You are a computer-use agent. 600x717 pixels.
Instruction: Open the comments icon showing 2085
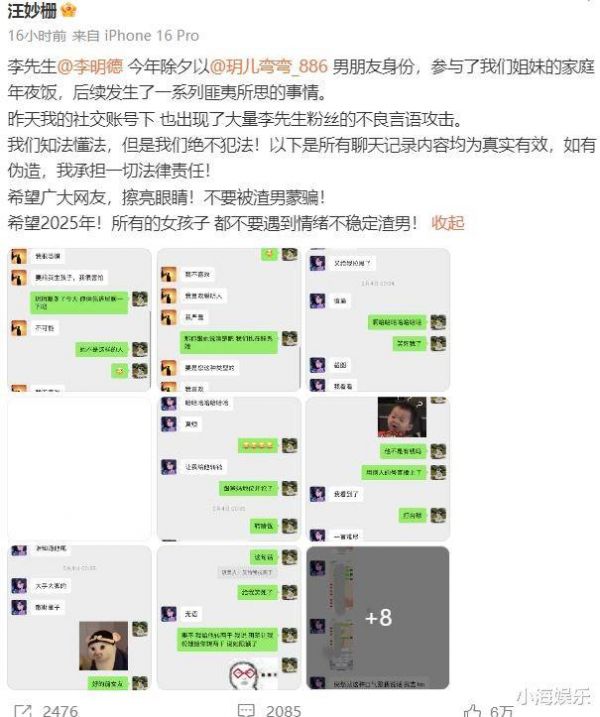pyautogui.click(x=246, y=710)
